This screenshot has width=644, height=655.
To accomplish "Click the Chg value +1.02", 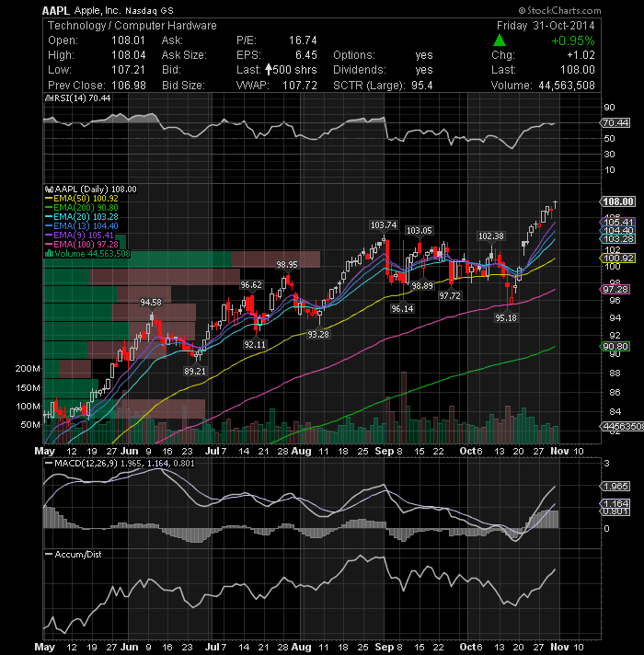I will coord(581,55).
